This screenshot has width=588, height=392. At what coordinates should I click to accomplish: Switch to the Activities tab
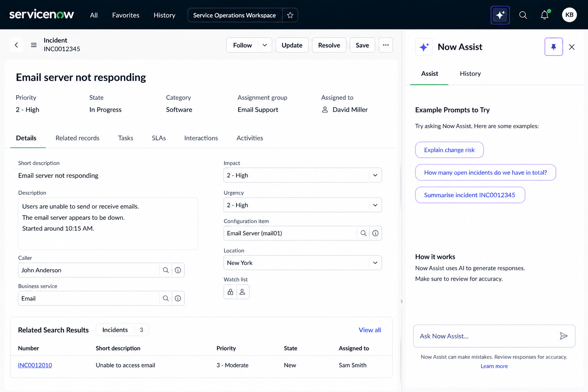(250, 138)
